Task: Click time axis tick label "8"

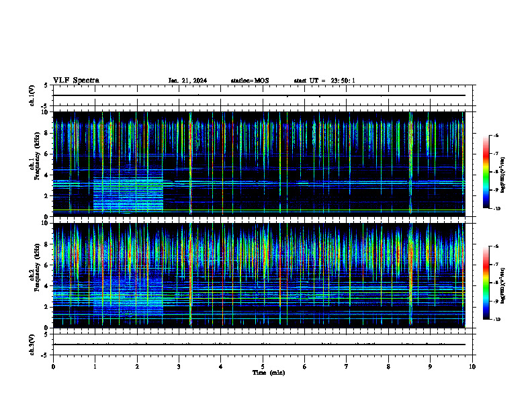Action: (388, 367)
